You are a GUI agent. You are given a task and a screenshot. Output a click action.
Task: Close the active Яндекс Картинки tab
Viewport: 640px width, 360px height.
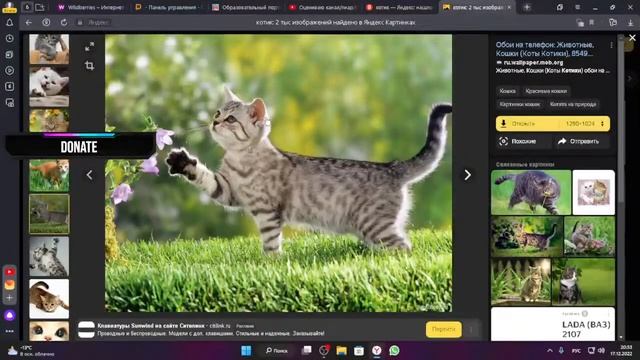coord(509,7)
